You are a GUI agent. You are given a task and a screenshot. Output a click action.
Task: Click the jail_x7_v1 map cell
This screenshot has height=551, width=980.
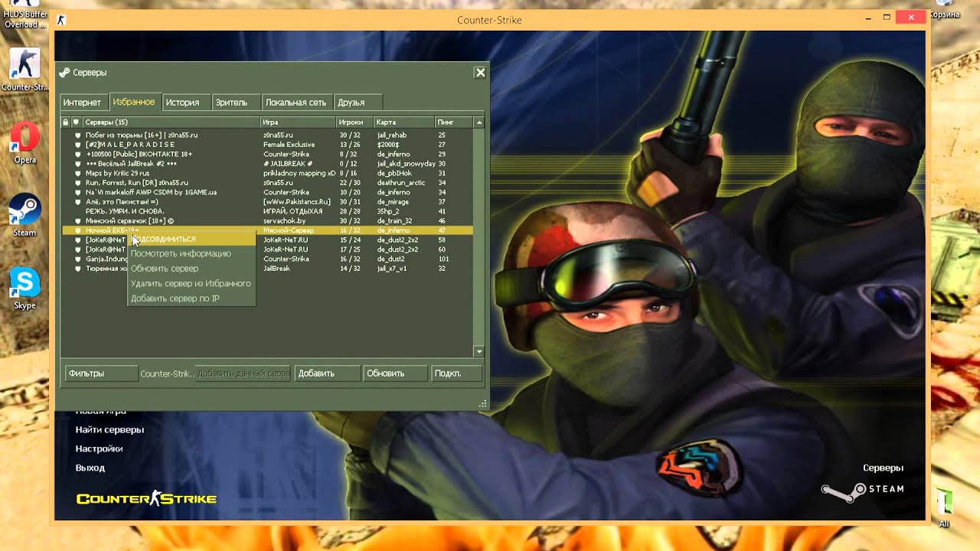click(392, 269)
